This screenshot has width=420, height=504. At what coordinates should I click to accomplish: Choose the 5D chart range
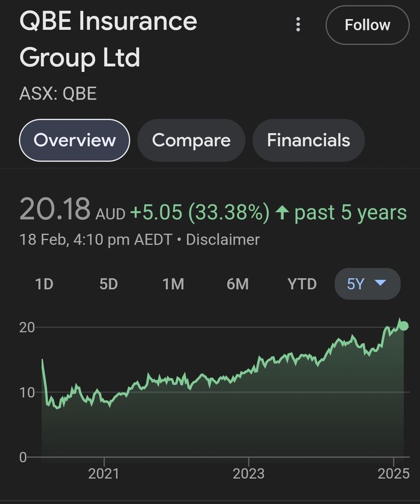click(108, 284)
